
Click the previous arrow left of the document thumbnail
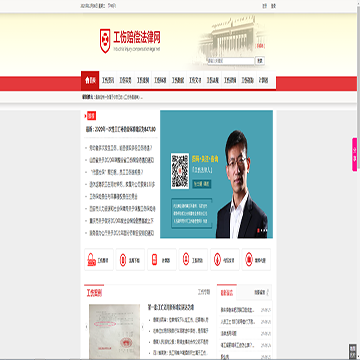tap(86, 327)
